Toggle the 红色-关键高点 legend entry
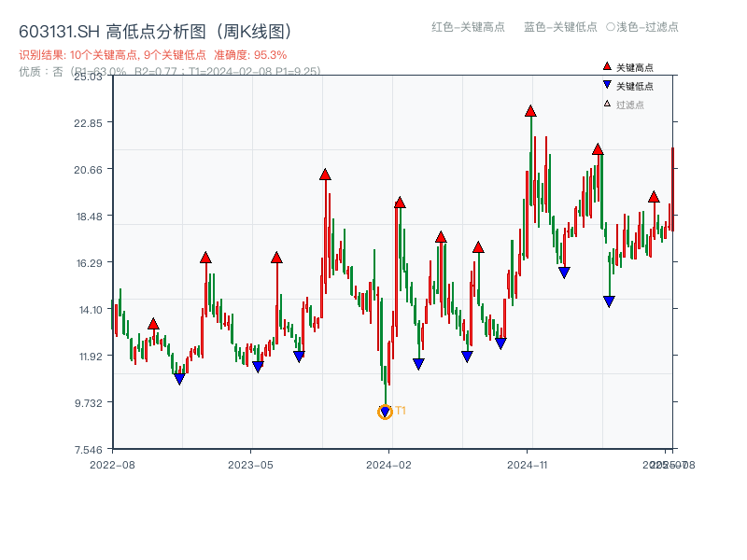 [467, 28]
